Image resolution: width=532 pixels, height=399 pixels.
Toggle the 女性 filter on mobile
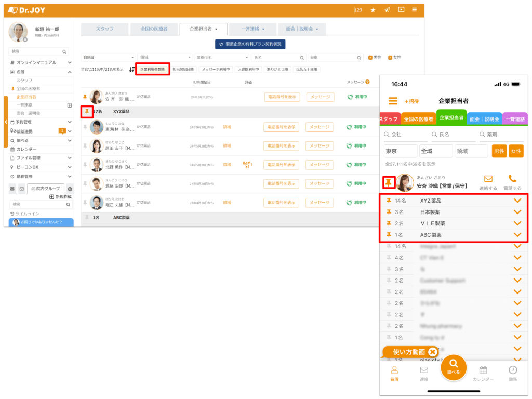coord(516,151)
